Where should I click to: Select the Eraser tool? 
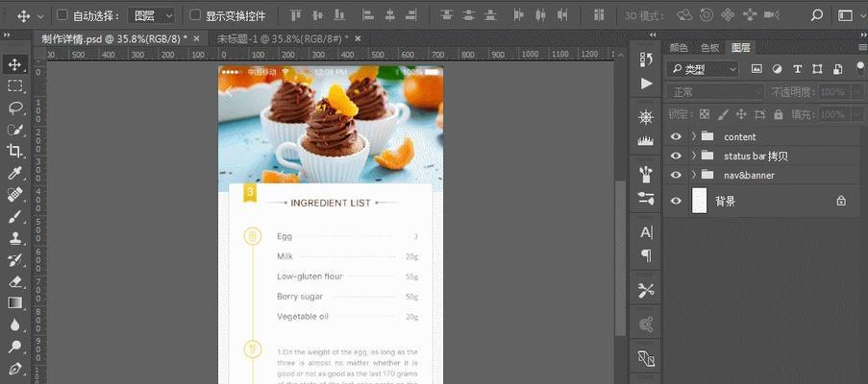(x=15, y=281)
